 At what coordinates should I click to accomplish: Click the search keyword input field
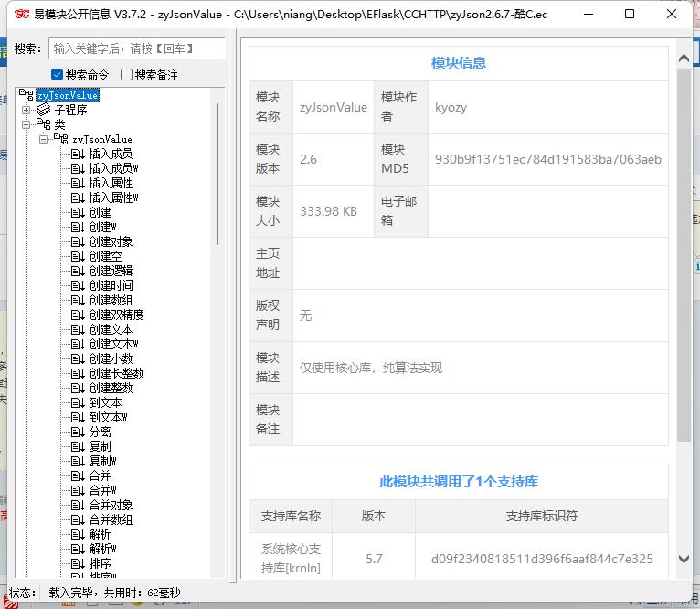pos(136,49)
